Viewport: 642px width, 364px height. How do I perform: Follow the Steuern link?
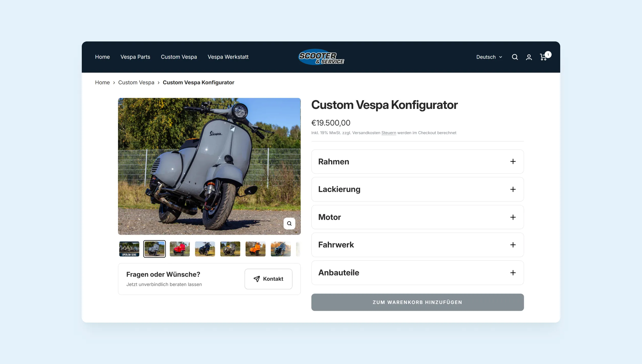click(388, 133)
